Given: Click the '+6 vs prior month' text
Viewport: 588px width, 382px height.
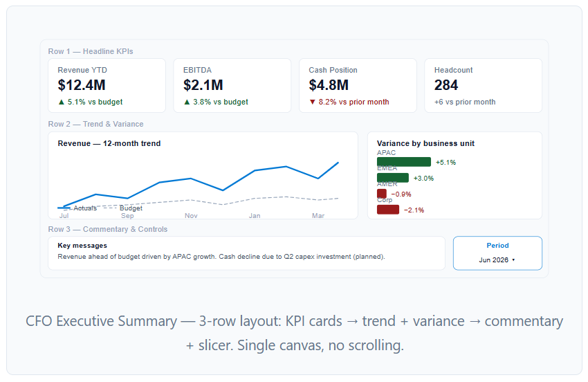Looking at the screenshot, I should click(465, 102).
